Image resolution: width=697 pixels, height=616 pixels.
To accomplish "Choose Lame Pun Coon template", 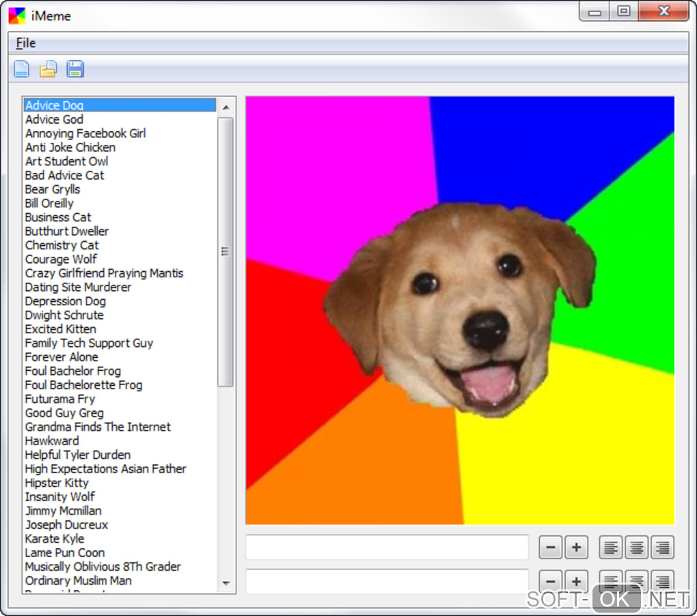I will tap(120, 553).
